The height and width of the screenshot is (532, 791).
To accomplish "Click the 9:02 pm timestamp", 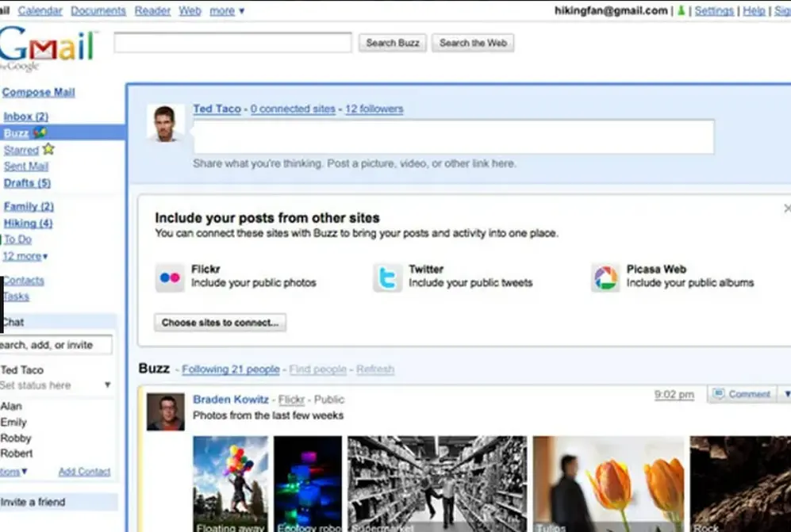I will tap(674, 394).
